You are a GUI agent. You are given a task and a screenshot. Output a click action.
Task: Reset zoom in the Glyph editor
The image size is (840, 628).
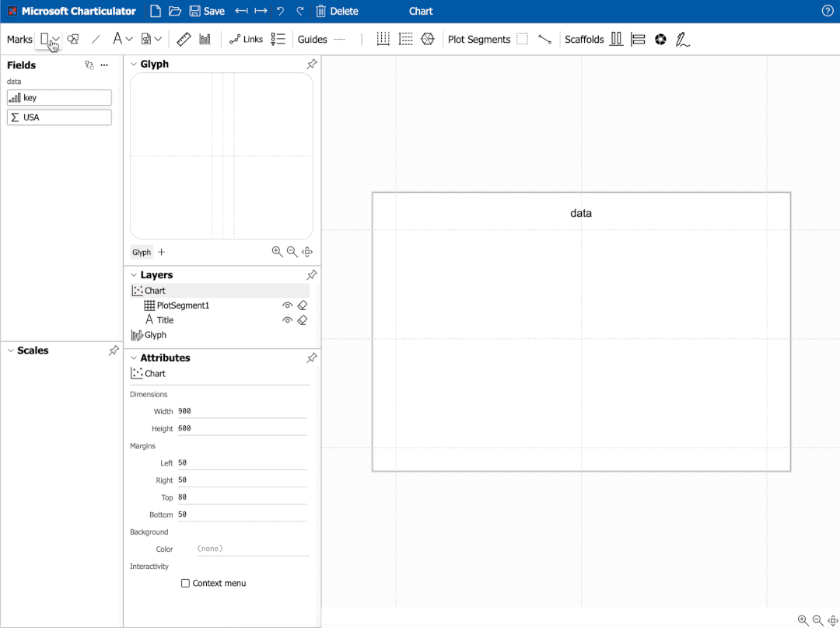(x=307, y=252)
